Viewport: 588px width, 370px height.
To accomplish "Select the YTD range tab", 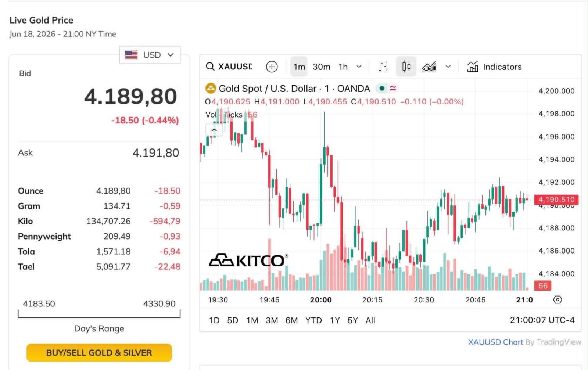I will point(313,320).
